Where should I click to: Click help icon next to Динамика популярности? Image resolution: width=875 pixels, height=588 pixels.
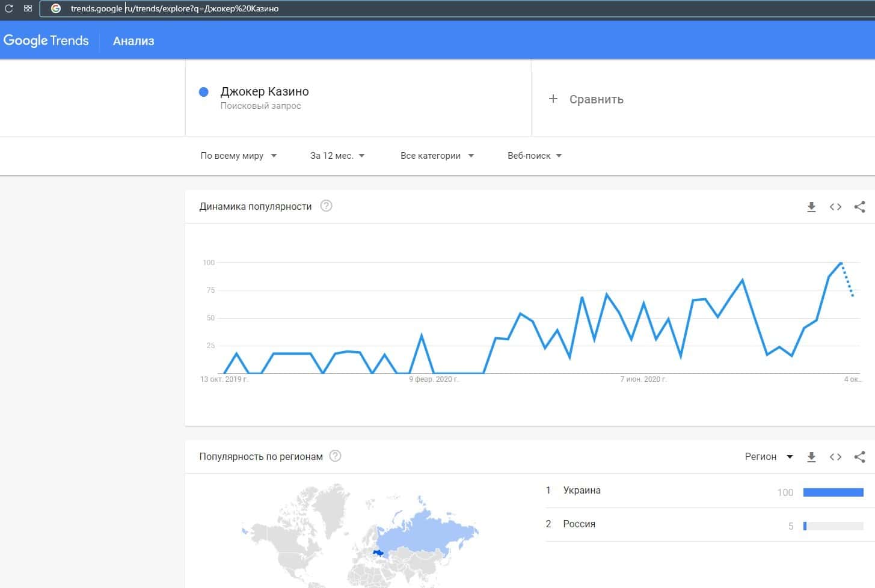pyautogui.click(x=326, y=206)
